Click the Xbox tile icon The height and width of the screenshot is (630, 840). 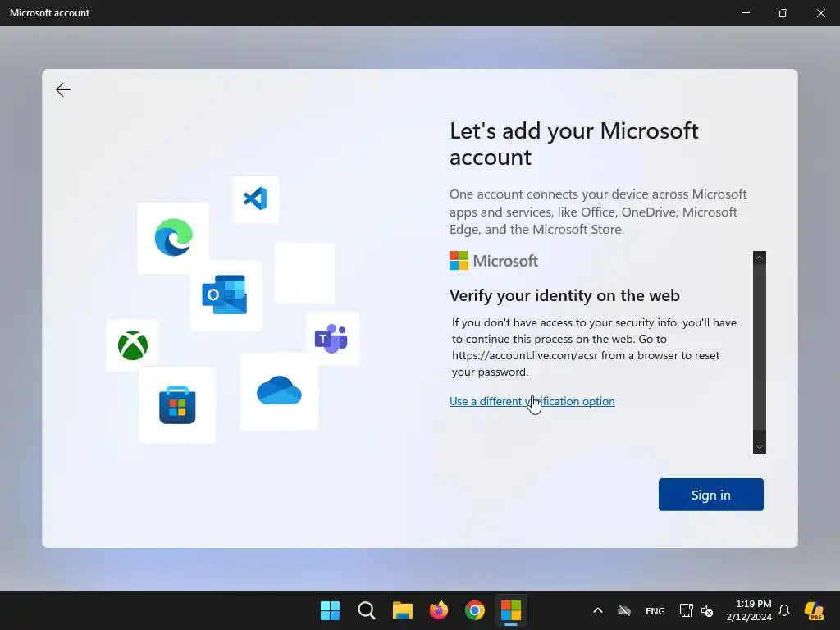pos(133,345)
